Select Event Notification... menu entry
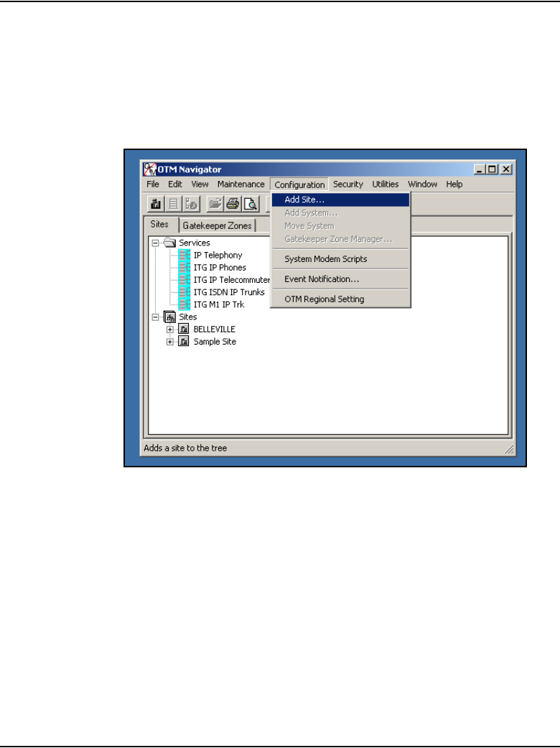 [340, 279]
